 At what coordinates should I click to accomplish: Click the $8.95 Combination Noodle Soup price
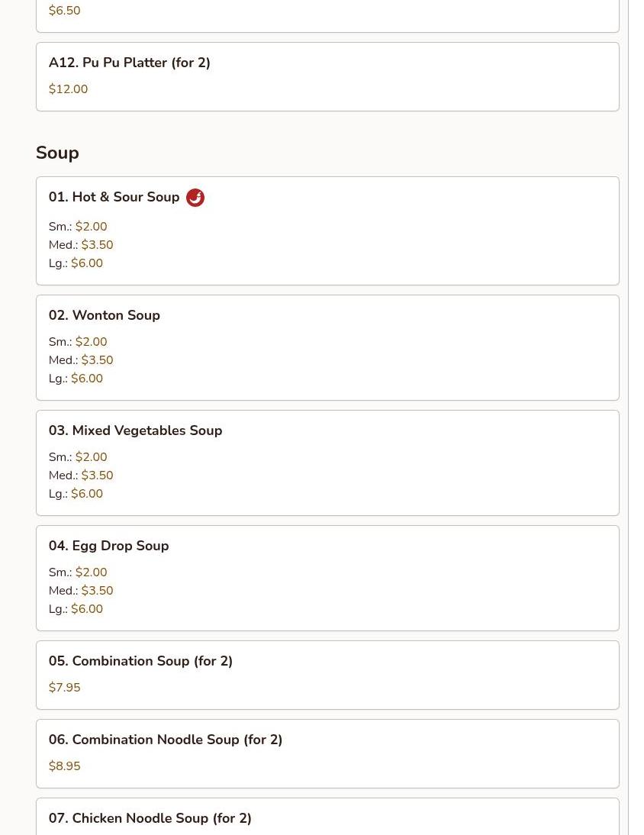coord(64,766)
